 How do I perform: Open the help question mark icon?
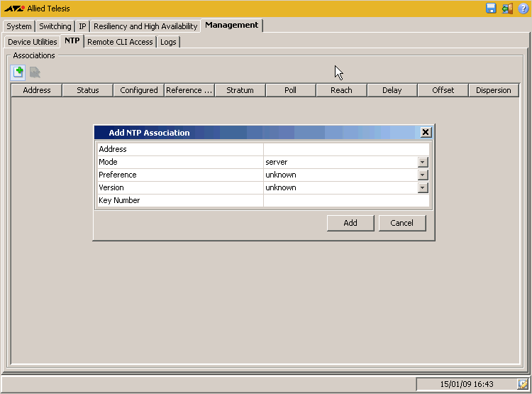523,9
